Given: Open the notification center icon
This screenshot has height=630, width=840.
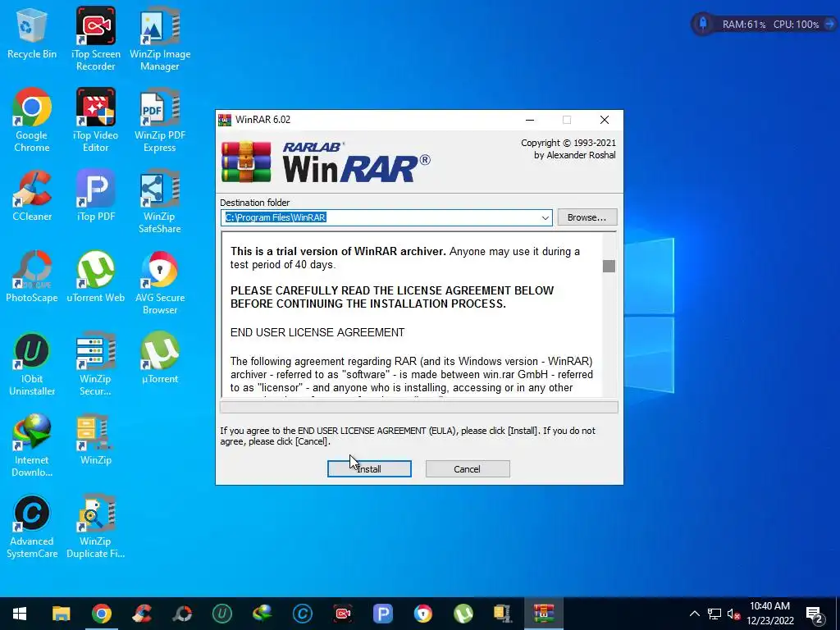Looking at the screenshot, I should [x=815, y=614].
